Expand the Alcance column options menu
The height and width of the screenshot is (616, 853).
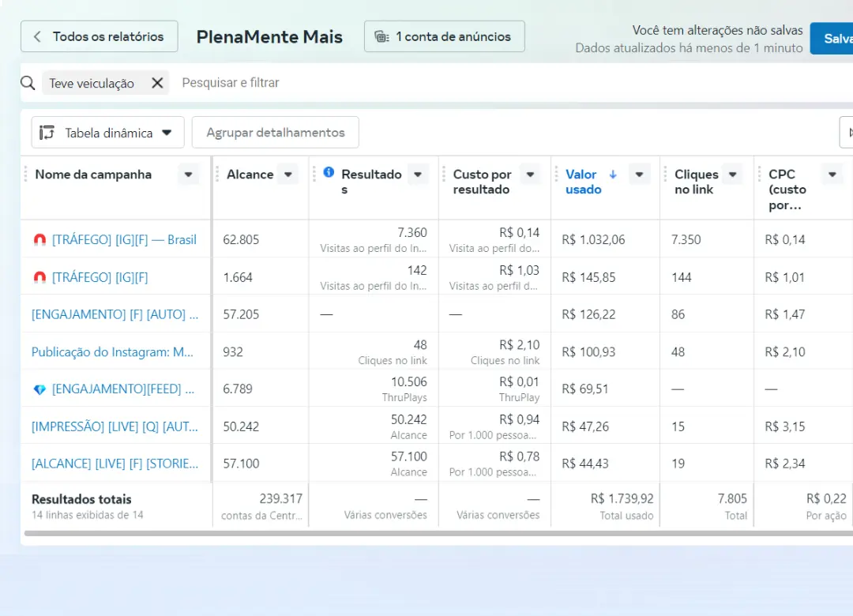tap(288, 175)
